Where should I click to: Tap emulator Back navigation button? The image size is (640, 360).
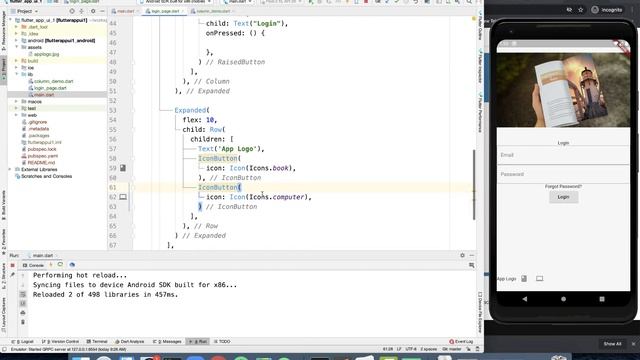[x=524, y=299]
